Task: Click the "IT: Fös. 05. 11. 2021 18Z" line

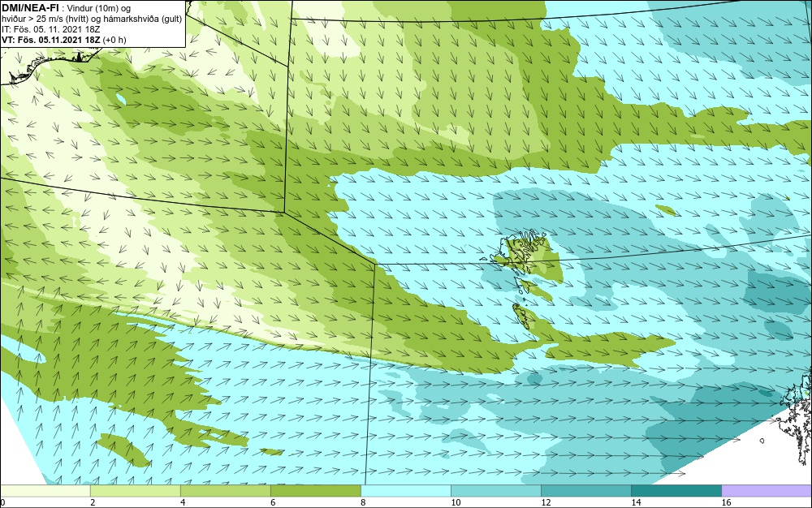Action: (x=50, y=29)
